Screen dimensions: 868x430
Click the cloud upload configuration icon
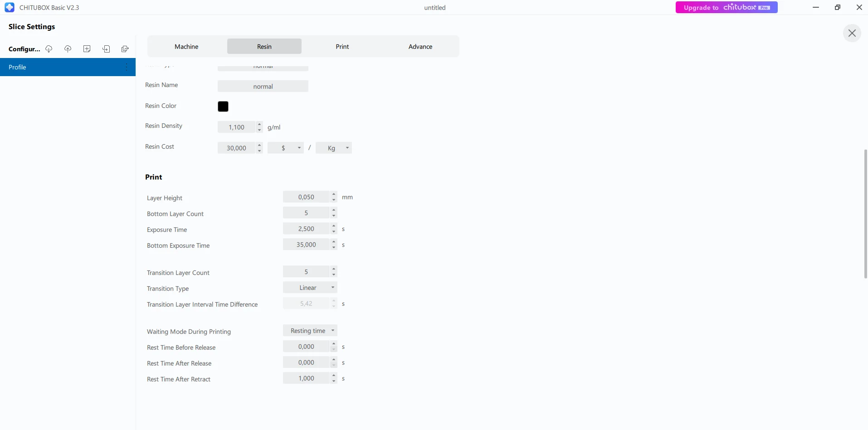pyautogui.click(x=68, y=49)
